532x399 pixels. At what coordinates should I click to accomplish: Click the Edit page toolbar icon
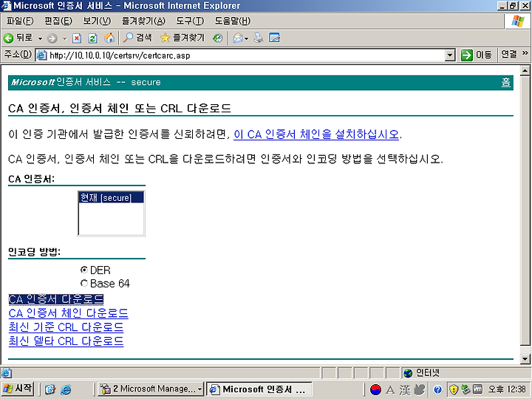point(274,38)
